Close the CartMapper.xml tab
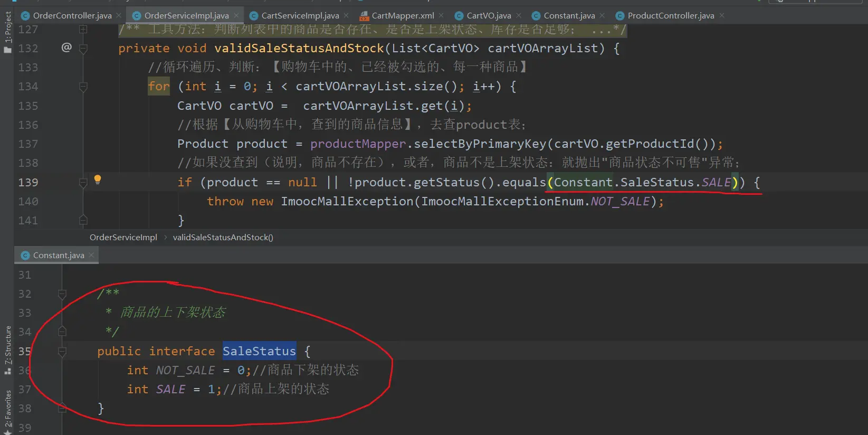The height and width of the screenshot is (435, 868). [x=441, y=16]
